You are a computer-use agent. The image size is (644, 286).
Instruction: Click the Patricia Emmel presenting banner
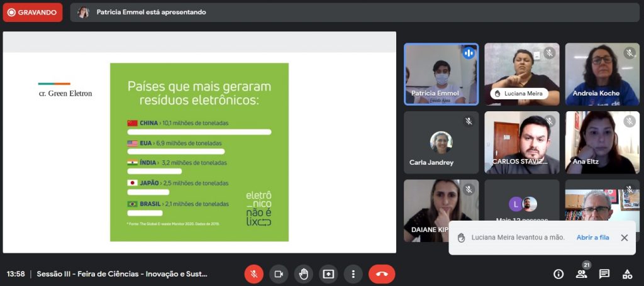click(151, 12)
